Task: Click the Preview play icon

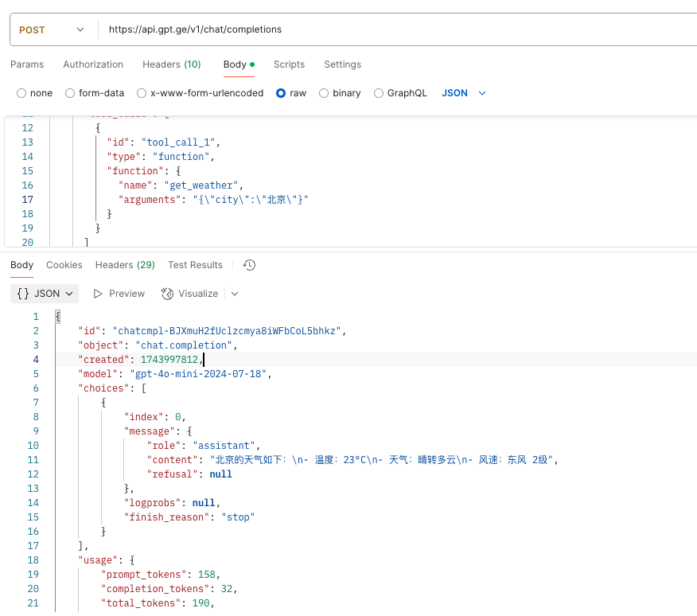Action: (x=98, y=294)
